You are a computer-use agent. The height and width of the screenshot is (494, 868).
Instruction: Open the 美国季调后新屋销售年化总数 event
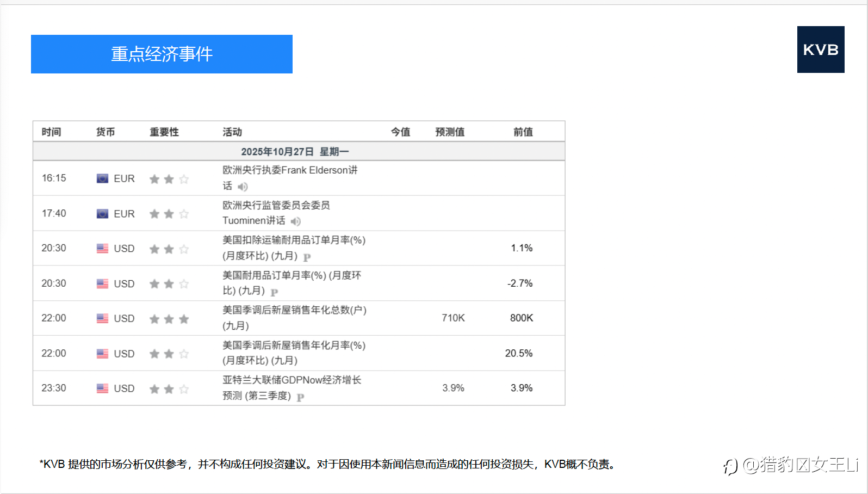(x=294, y=318)
